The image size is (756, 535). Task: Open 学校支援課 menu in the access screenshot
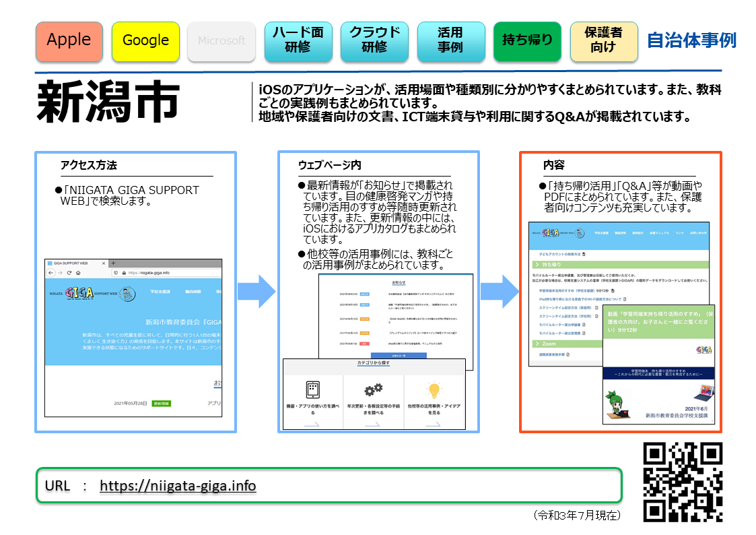(x=160, y=292)
